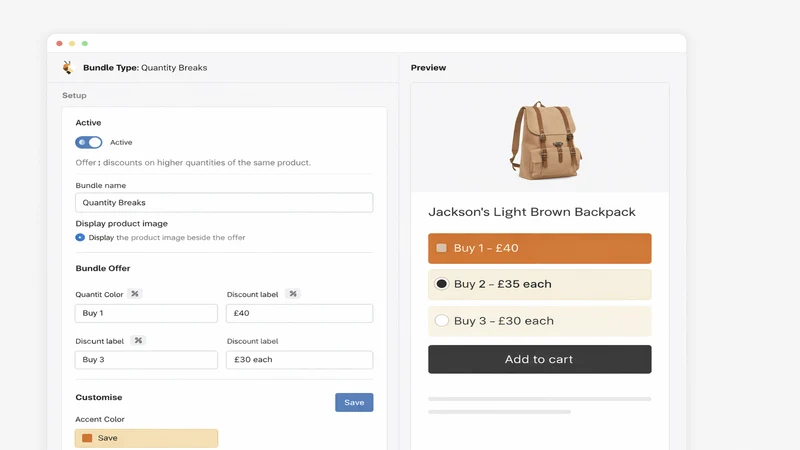Image resolution: width=800 pixels, height=450 pixels.
Task: Click the £40 discount label field
Action: coord(299,313)
